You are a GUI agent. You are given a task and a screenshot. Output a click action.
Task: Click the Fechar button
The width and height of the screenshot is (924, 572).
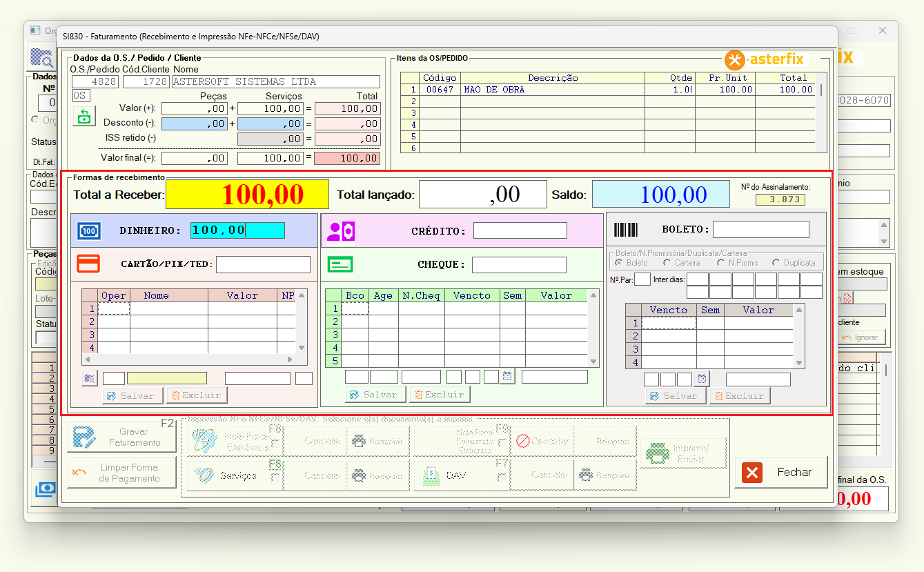tap(781, 473)
